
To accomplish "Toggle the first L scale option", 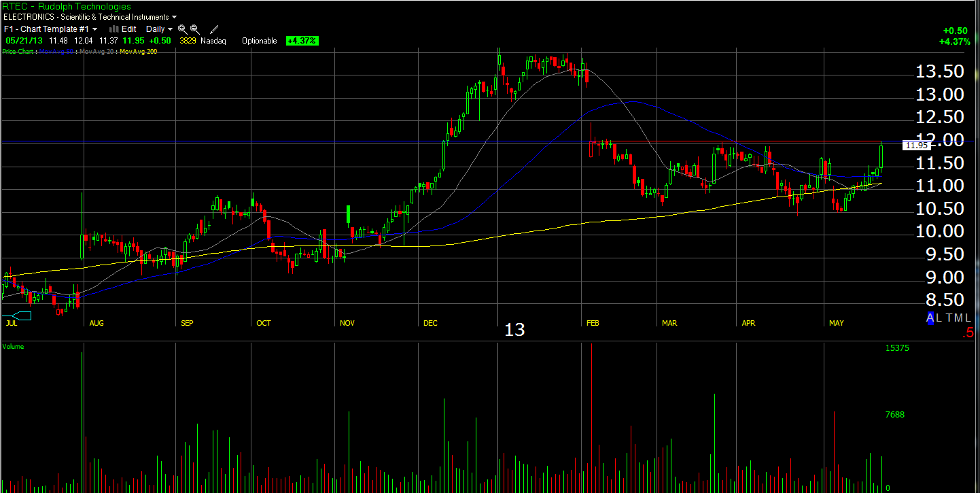I will pyautogui.click(x=940, y=318).
